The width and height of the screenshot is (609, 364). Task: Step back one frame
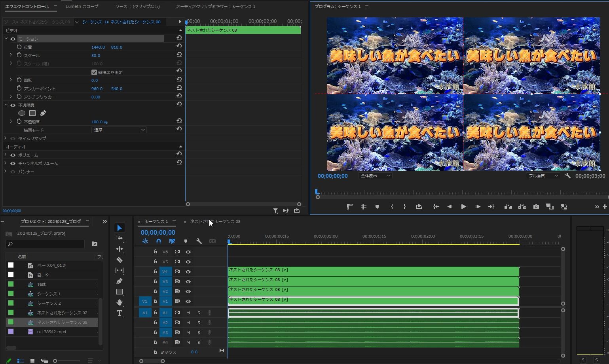(450, 207)
